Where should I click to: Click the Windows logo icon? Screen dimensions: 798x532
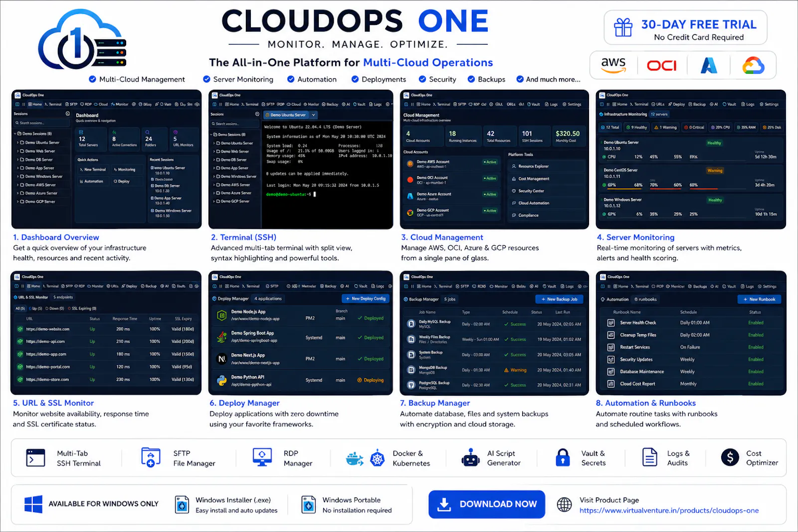(33, 504)
